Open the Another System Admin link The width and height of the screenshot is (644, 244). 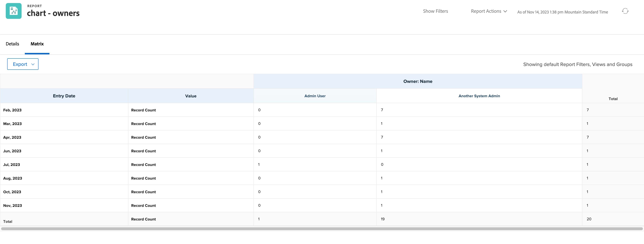[479, 96]
